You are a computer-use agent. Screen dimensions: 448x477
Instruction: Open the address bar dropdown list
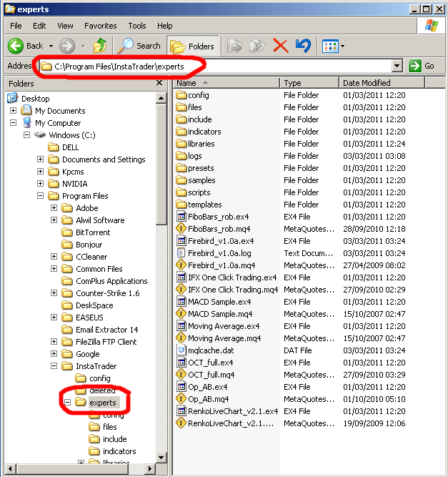point(397,66)
